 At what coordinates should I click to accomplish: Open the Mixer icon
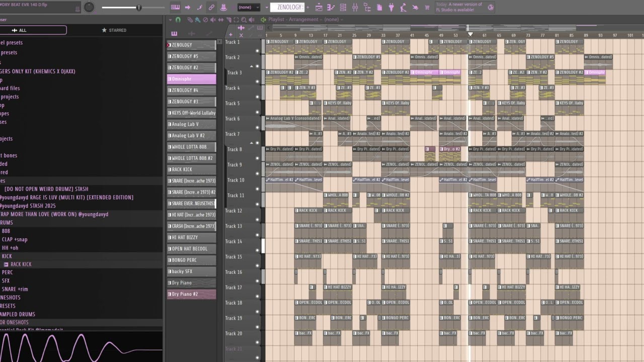355,8
